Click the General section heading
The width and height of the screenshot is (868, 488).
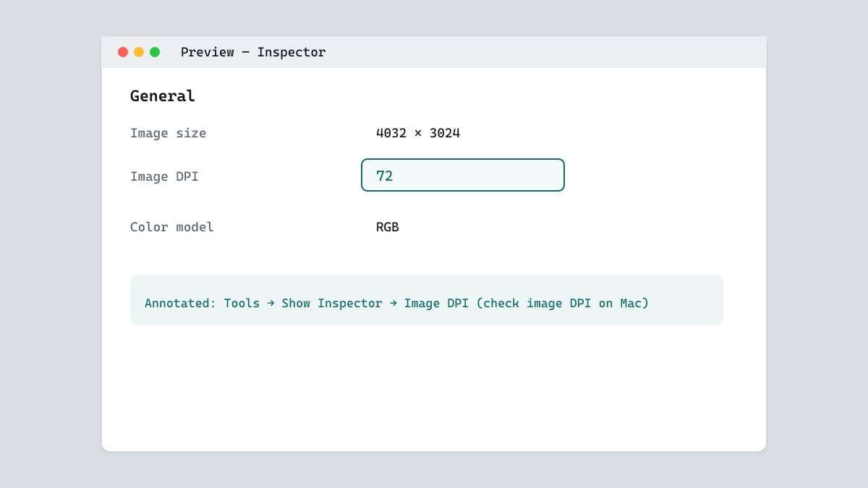pyautogui.click(x=163, y=95)
